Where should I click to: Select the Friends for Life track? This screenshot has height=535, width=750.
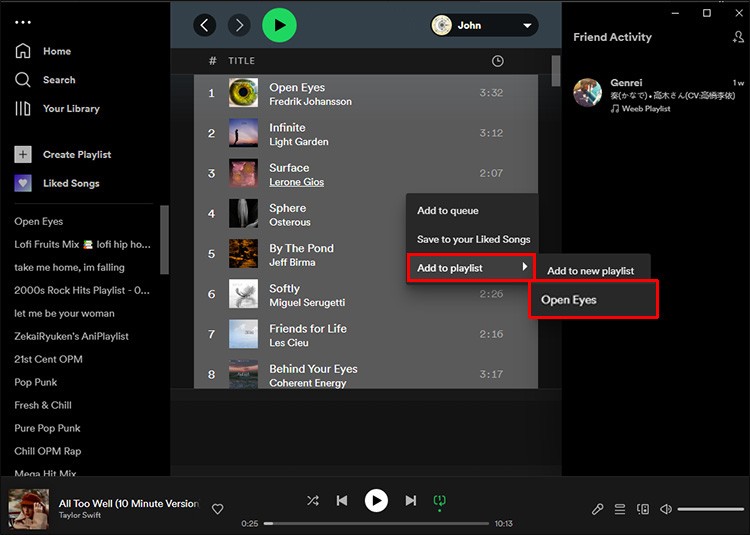tap(366, 334)
